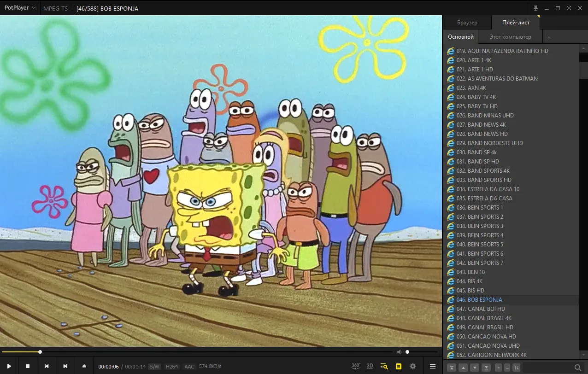This screenshot has width=588, height=374.
Task: Select 042. BEIN SPORTS 7 channel
Action: [x=511, y=263]
